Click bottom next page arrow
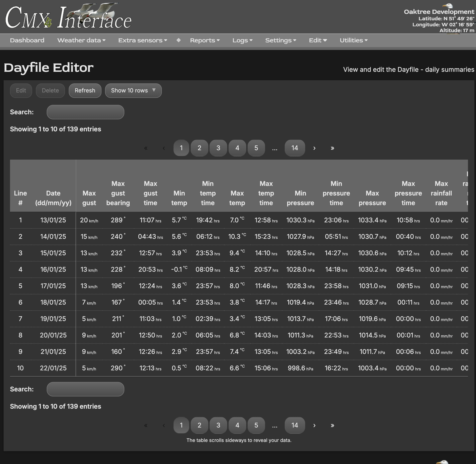Screen dimensions: 476x464 tap(314, 425)
